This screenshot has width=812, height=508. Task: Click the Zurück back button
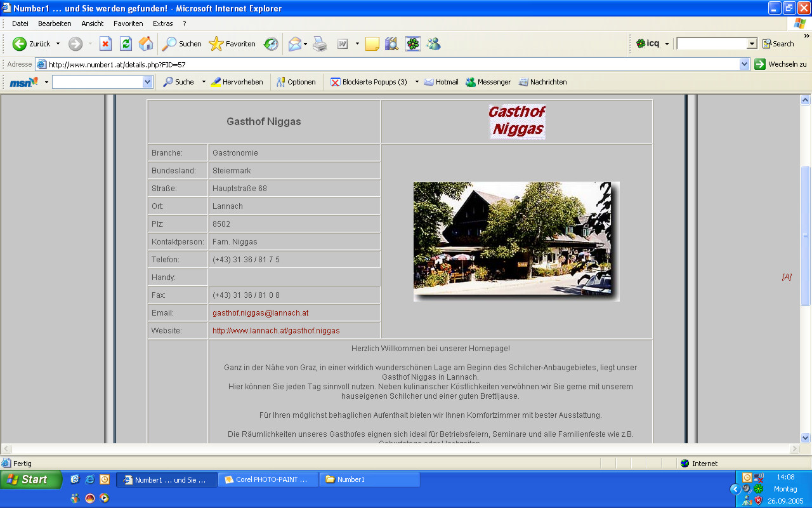click(32, 44)
